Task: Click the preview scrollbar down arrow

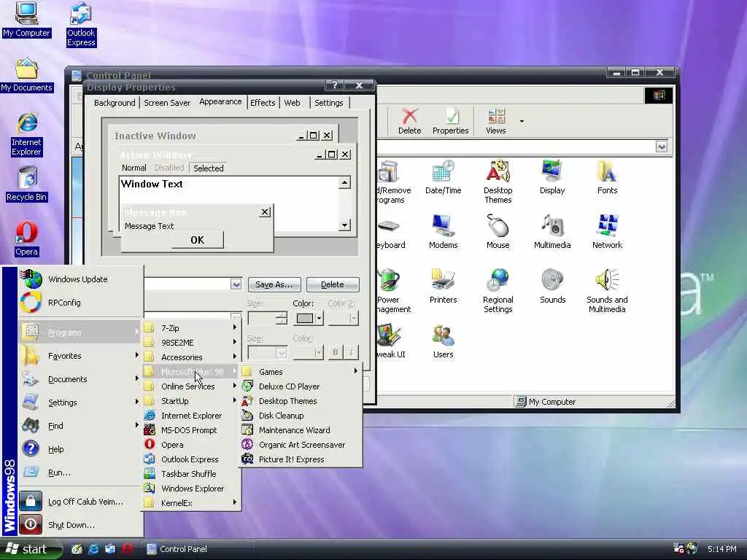Action: click(x=344, y=225)
